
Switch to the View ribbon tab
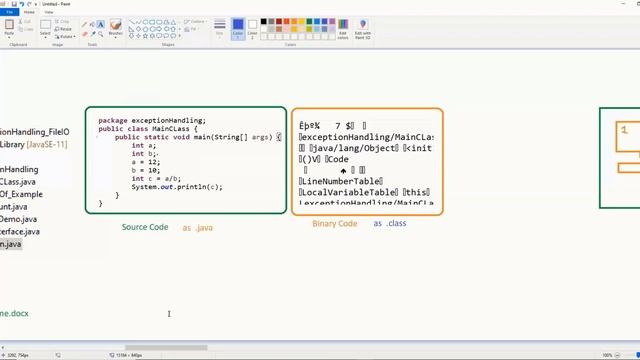tap(49, 12)
